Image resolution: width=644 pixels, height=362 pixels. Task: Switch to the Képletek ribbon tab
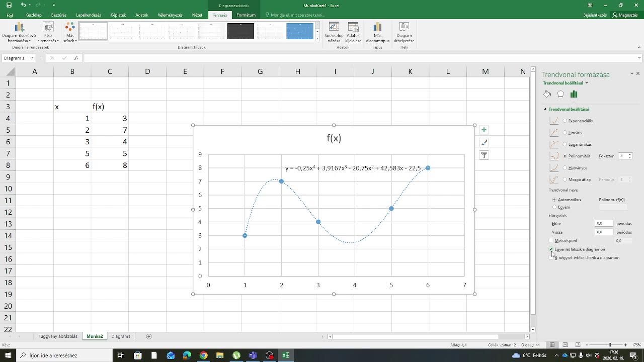118,15
